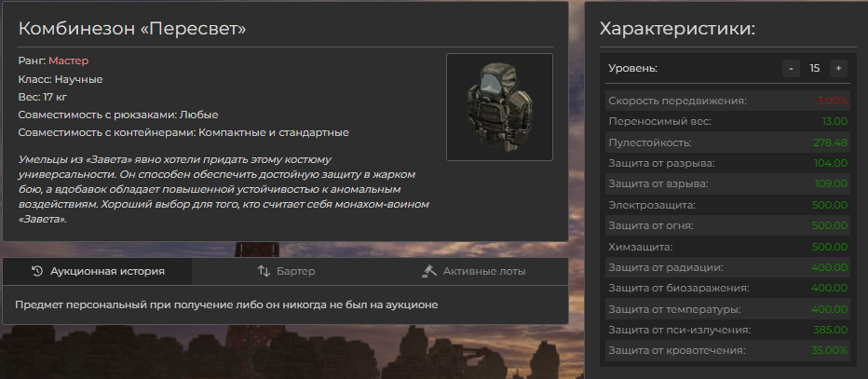Click the Химзащита stat row

point(728,246)
